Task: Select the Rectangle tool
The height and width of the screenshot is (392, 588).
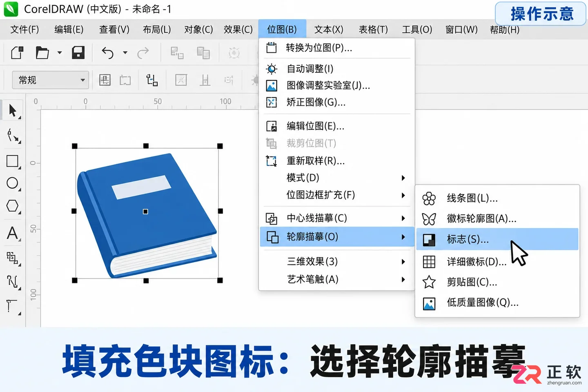Action: tap(12, 161)
